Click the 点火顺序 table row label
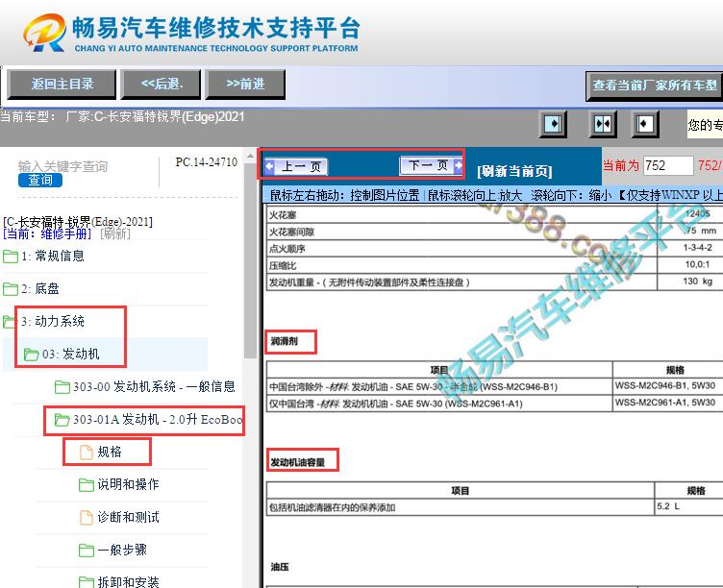This screenshot has width=723, height=588. point(287,249)
